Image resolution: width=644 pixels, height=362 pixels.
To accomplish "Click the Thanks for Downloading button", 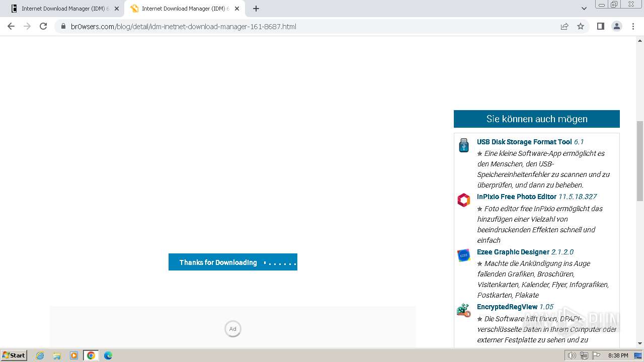I will (x=233, y=262).
